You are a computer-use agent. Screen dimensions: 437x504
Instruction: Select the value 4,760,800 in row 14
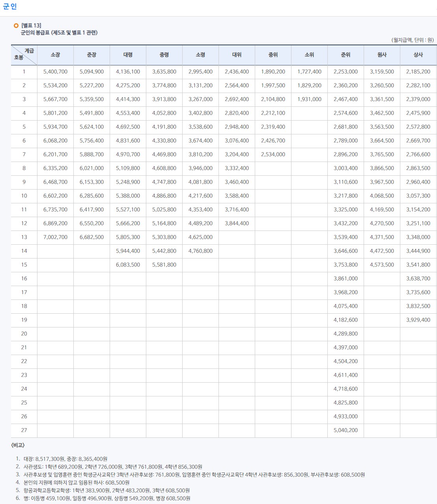200,251
